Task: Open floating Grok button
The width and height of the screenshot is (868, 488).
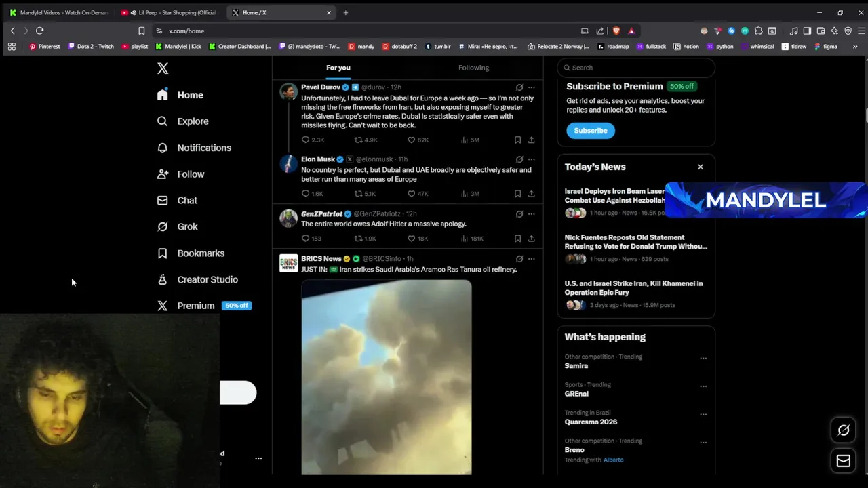Action: tap(844, 430)
